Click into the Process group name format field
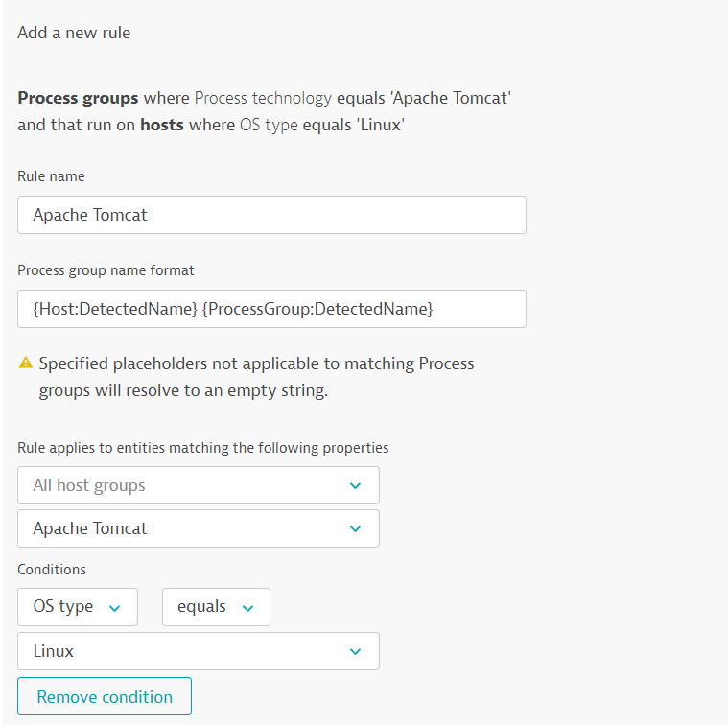Screen dimensions: 728x725 271,309
